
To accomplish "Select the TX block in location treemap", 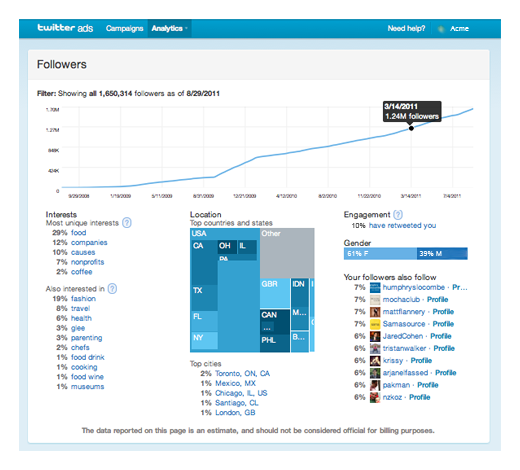I will (204, 298).
